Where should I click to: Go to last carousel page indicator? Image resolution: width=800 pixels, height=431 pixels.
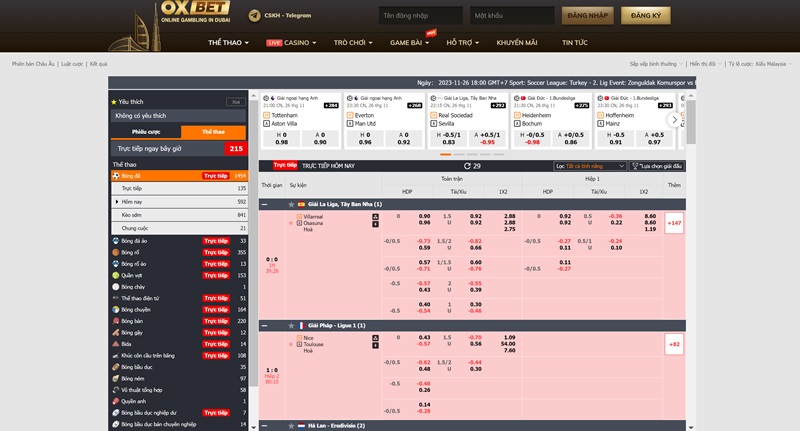(498, 155)
